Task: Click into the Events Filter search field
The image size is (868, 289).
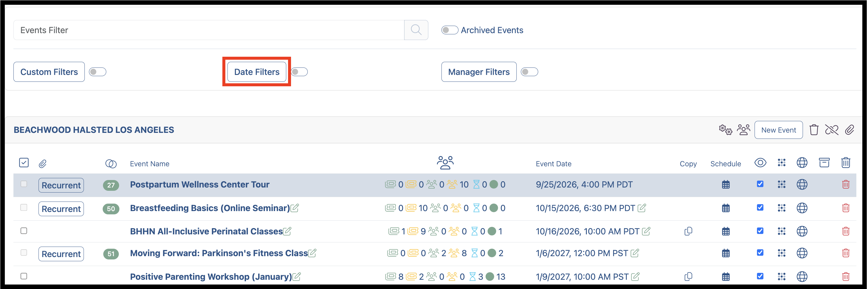Action: click(209, 30)
